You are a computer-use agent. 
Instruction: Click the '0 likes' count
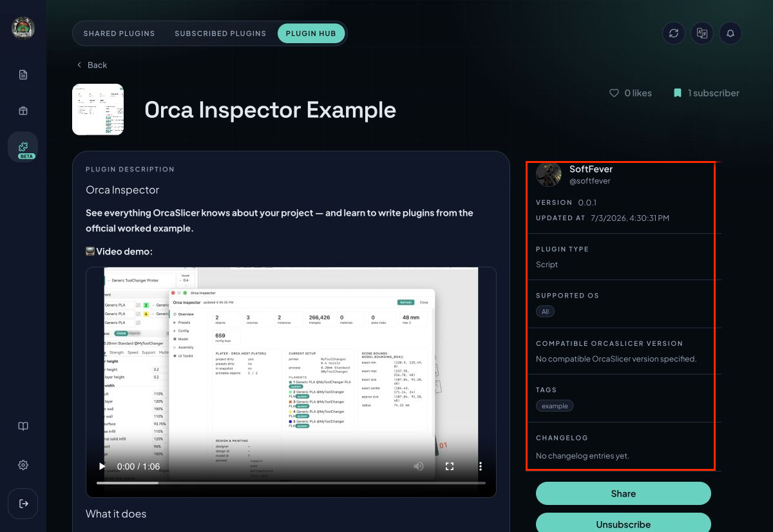[638, 93]
